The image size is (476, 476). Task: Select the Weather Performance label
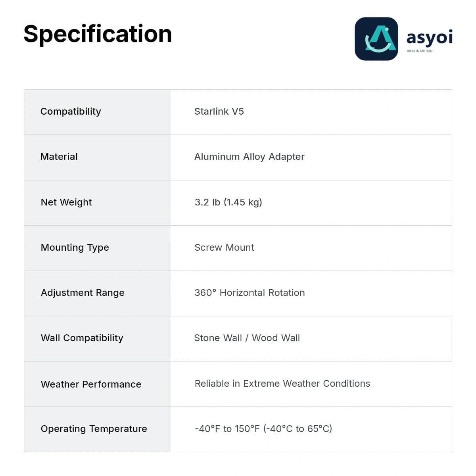pos(91,384)
